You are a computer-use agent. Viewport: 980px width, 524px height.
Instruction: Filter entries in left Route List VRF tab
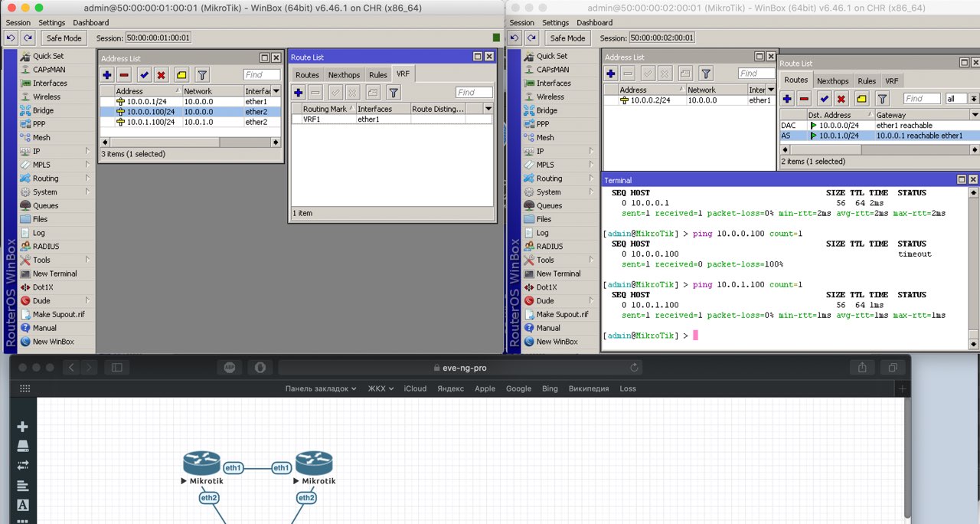pos(394,93)
